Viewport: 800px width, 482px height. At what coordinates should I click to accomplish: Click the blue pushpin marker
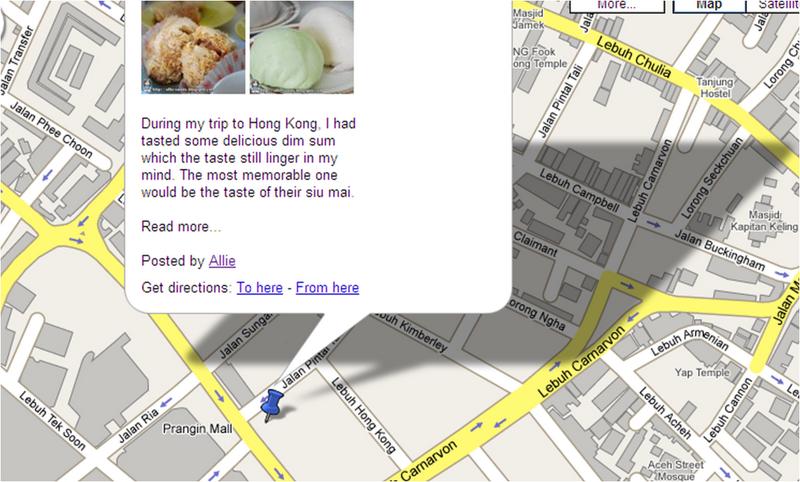tap(271, 404)
